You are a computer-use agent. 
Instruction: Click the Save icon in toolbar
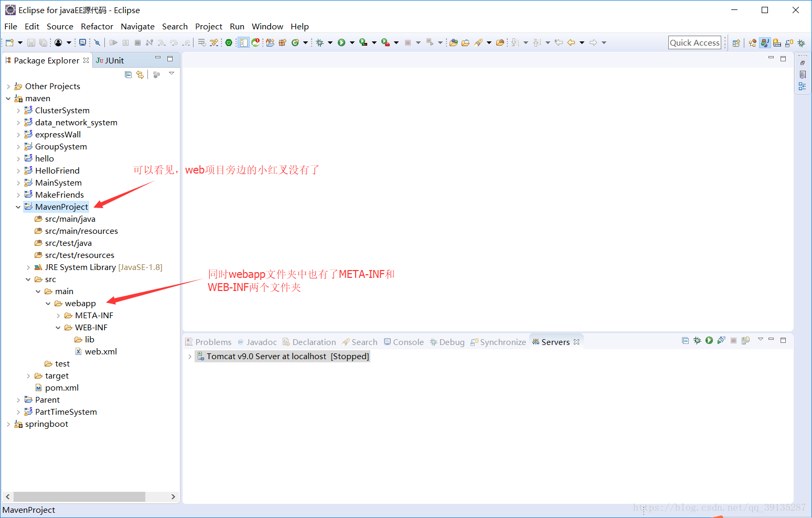click(31, 42)
